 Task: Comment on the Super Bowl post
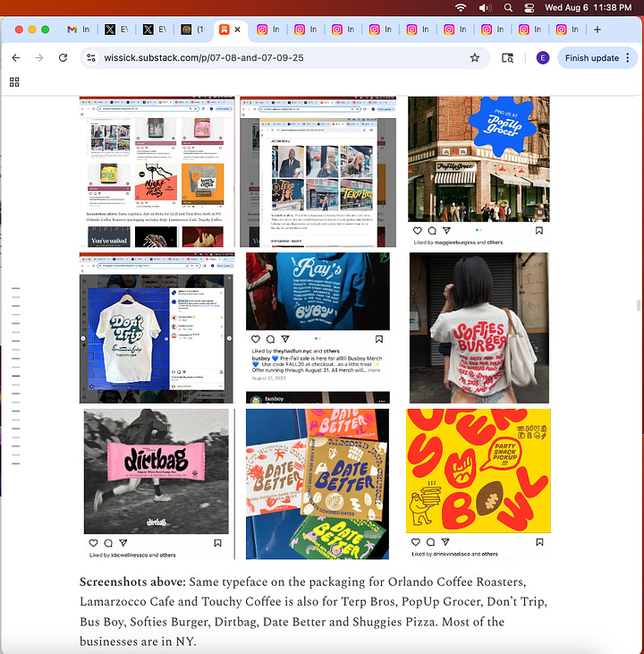(430, 542)
